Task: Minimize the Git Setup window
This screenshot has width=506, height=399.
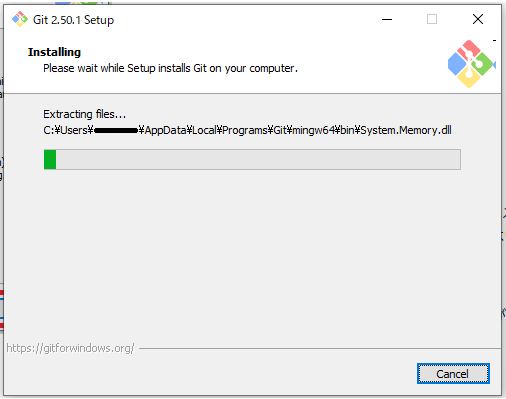Action: tap(387, 19)
